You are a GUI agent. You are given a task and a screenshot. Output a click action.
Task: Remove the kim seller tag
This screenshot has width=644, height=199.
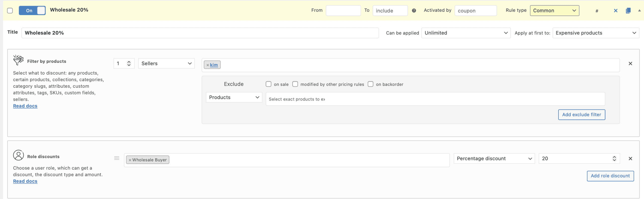[208, 65]
